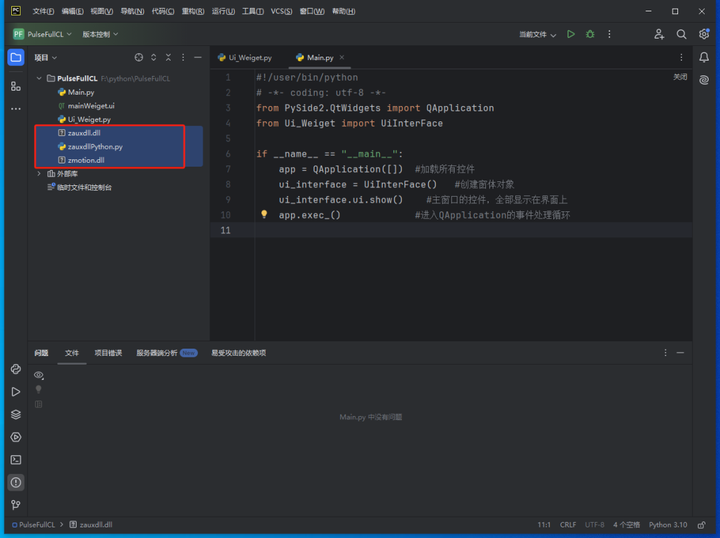Minimize the Problems panel
Image resolution: width=720 pixels, height=538 pixels.
(680, 353)
